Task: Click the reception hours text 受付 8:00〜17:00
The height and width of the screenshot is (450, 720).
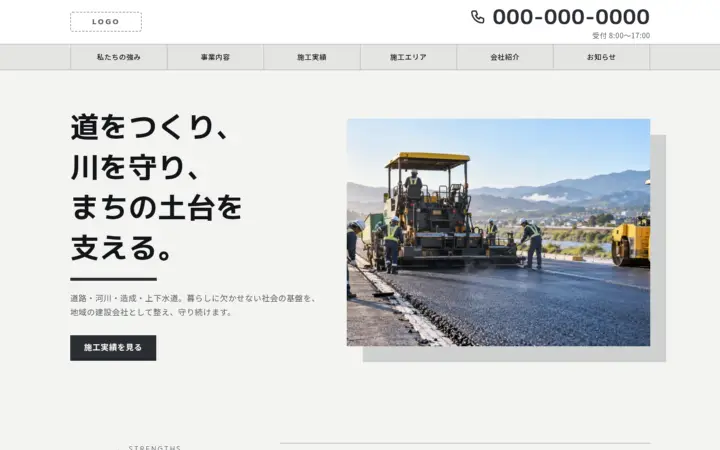Action: [x=621, y=36]
